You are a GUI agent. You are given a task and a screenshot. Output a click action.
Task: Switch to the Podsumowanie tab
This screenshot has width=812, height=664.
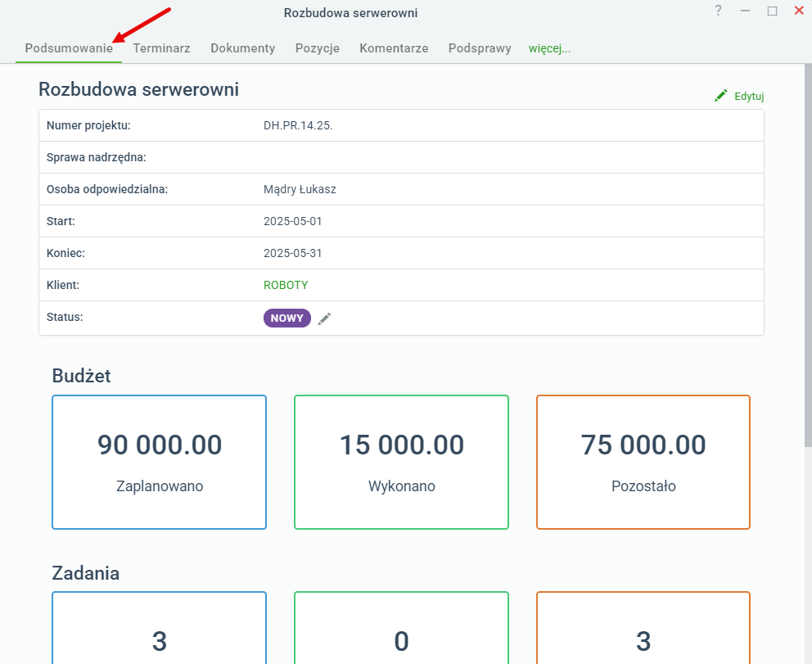(69, 48)
